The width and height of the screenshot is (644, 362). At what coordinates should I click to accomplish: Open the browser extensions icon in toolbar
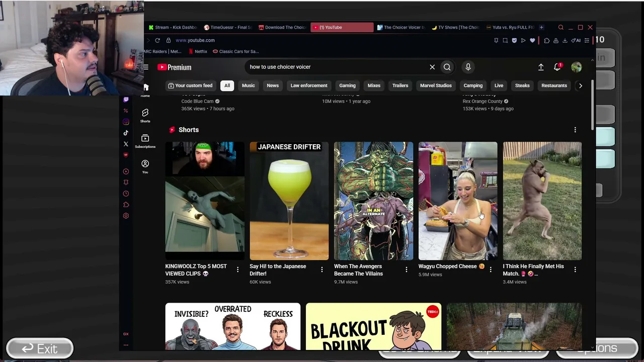pyautogui.click(x=547, y=40)
